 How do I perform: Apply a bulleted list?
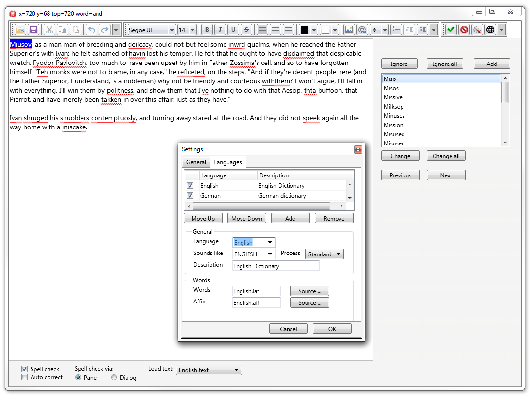coord(374,30)
